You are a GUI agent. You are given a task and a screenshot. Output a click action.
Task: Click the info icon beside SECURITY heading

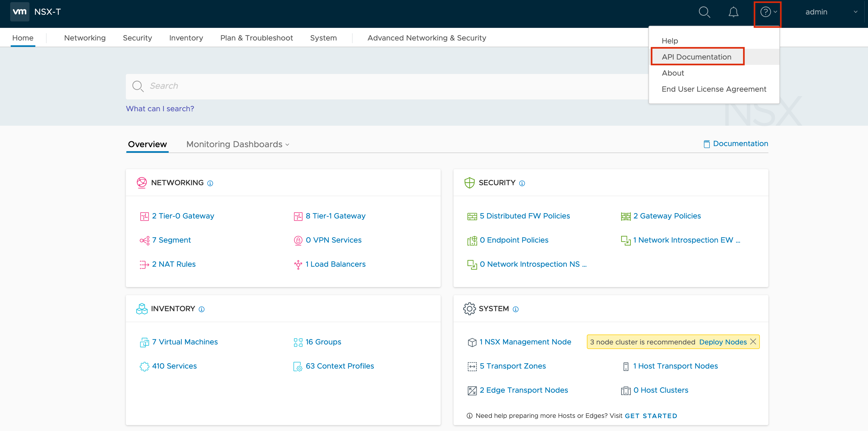point(522,183)
